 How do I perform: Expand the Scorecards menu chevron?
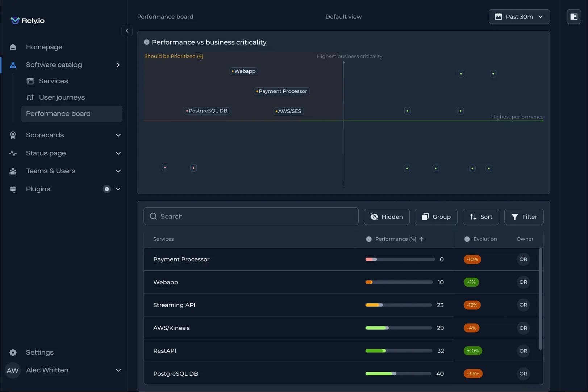(x=118, y=135)
